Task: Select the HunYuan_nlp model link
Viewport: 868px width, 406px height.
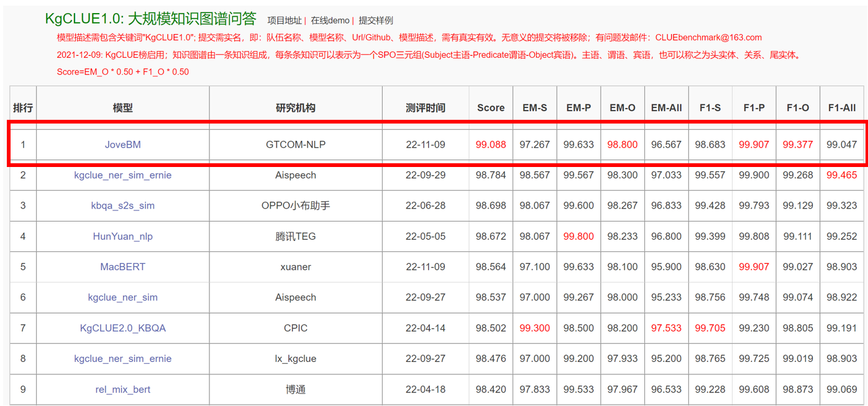Action: [x=122, y=237]
